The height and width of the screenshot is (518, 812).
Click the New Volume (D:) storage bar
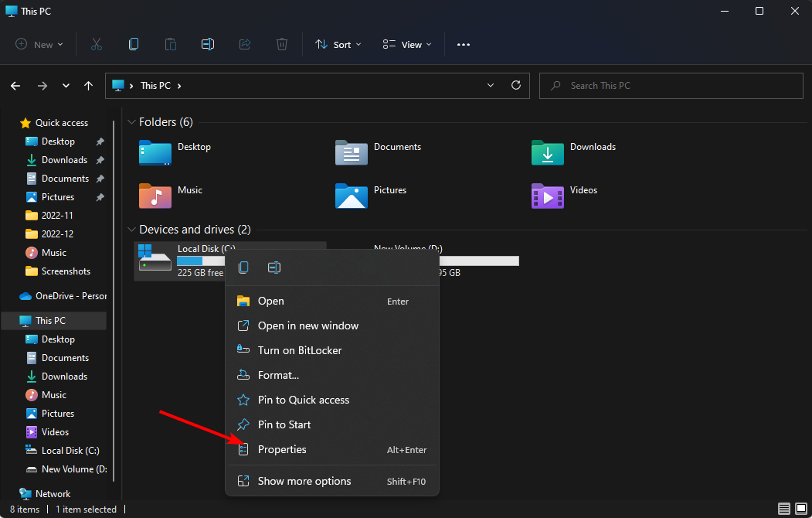pos(478,261)
